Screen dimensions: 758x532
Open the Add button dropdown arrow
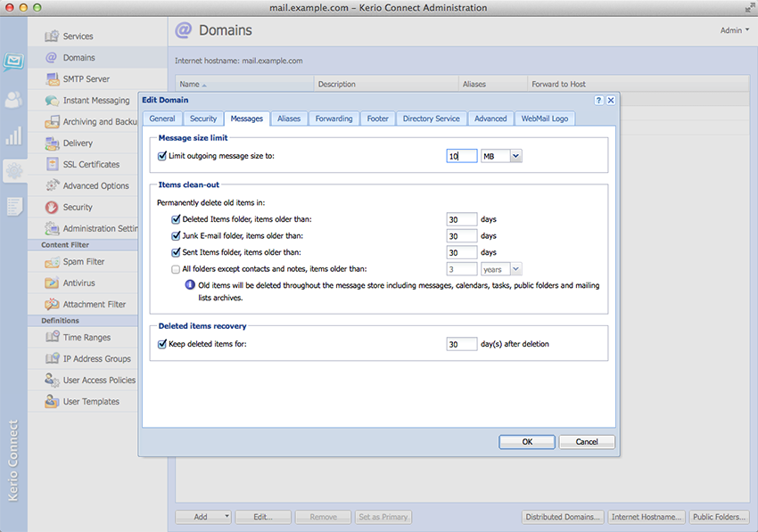[227, 517]
